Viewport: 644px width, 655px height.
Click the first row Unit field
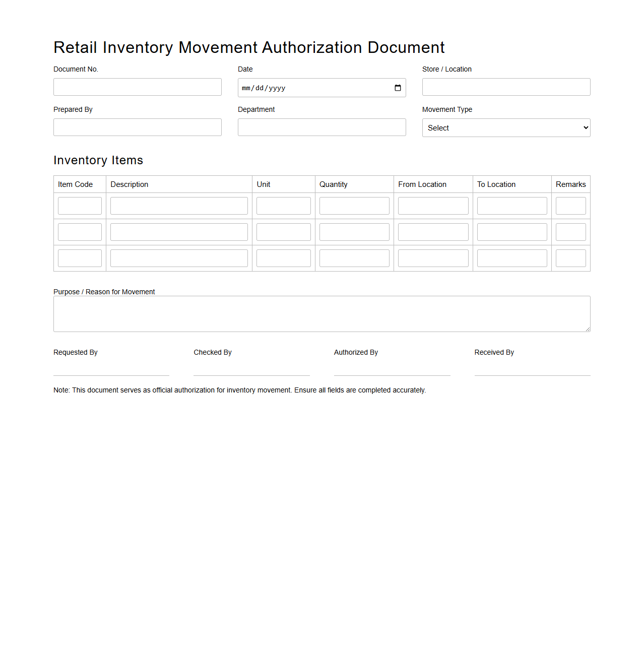click(283, 206)
